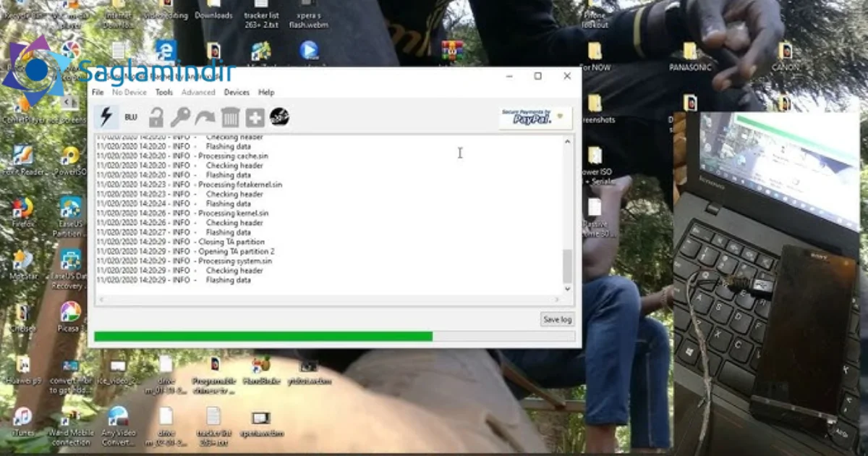Open the Firefox desktop shortcut
This screenshot has width=868, height=456.
tap(23, 212)
